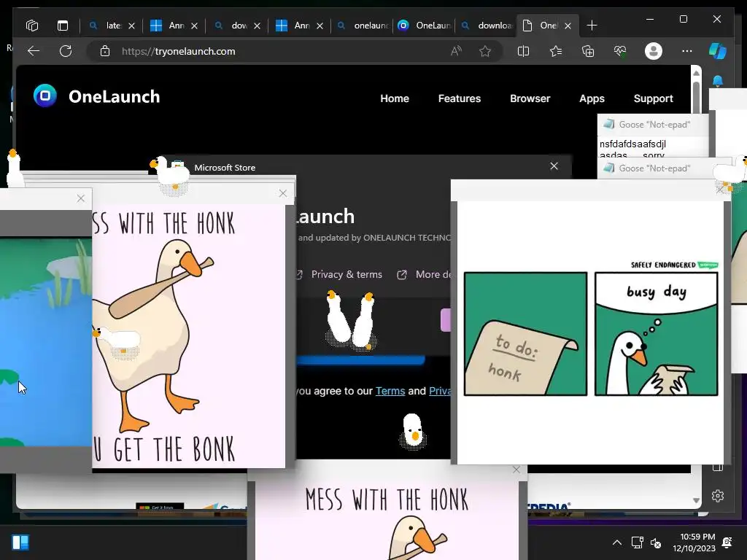Viewport: 747px width, 560px height.
Task: Click the blue progress bar in Store dialog
Action: coord(360,360)
